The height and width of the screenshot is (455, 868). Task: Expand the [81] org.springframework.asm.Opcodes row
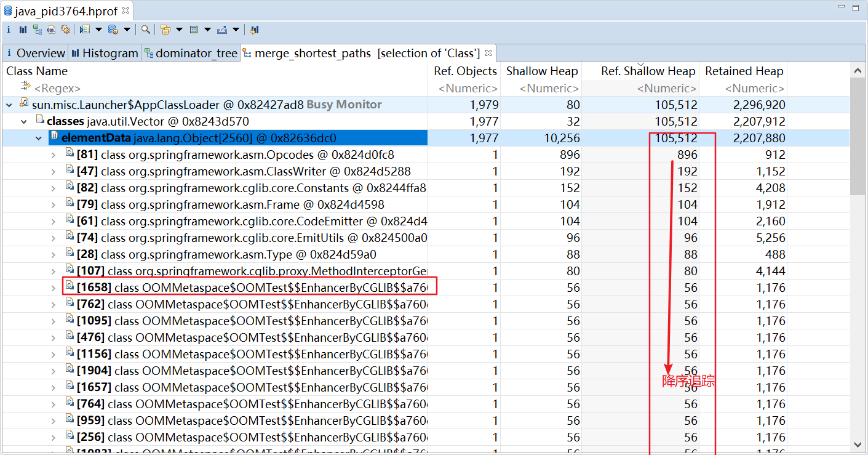point(54,155)
